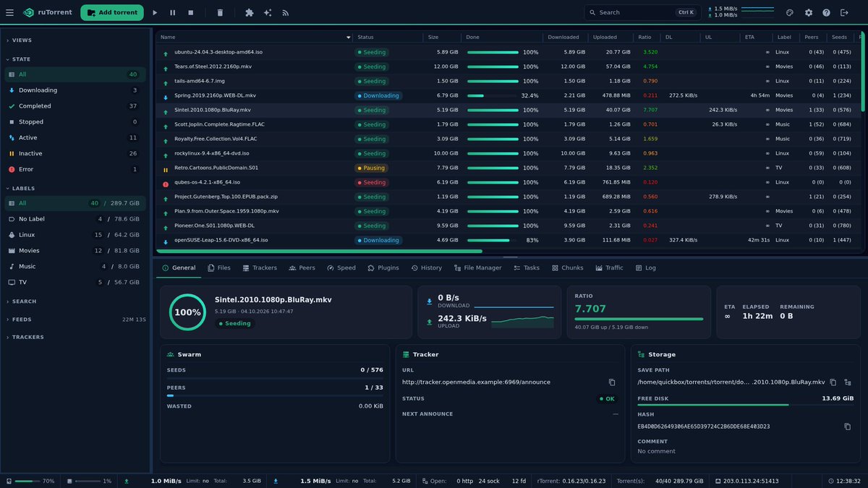Open the plugins puzzle-piece icon in the toolbar
868x488 pixels.
(250, 12)
